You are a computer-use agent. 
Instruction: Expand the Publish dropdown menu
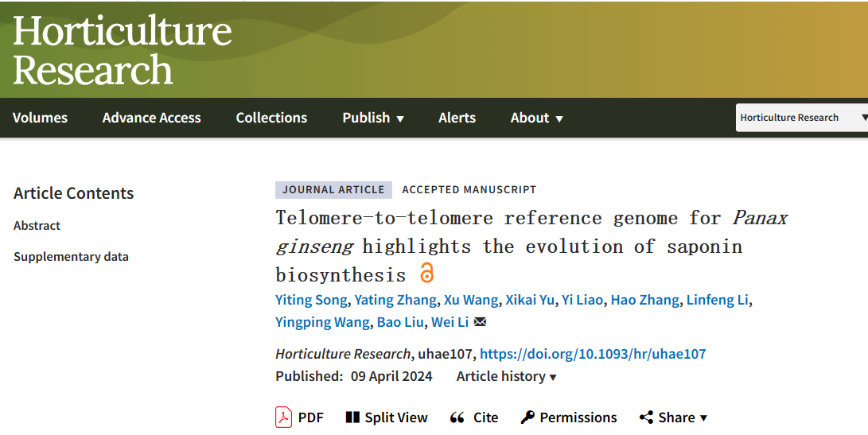pyautogui.click(x=373, y=118)
